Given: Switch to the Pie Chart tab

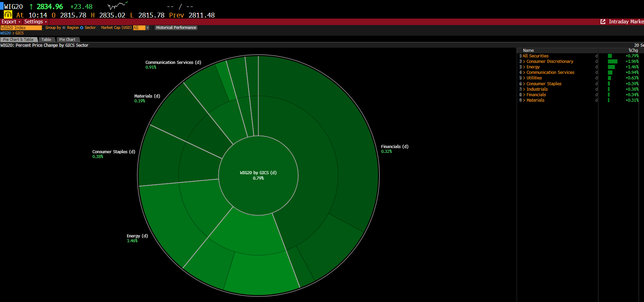Looking at the screenshot, I should pos(67,40).
